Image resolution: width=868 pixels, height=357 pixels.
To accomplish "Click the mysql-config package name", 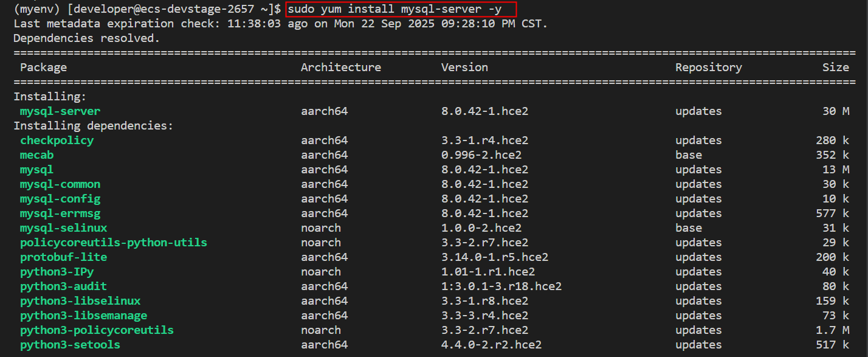I will pyautogui.click(x=60, y=199).
